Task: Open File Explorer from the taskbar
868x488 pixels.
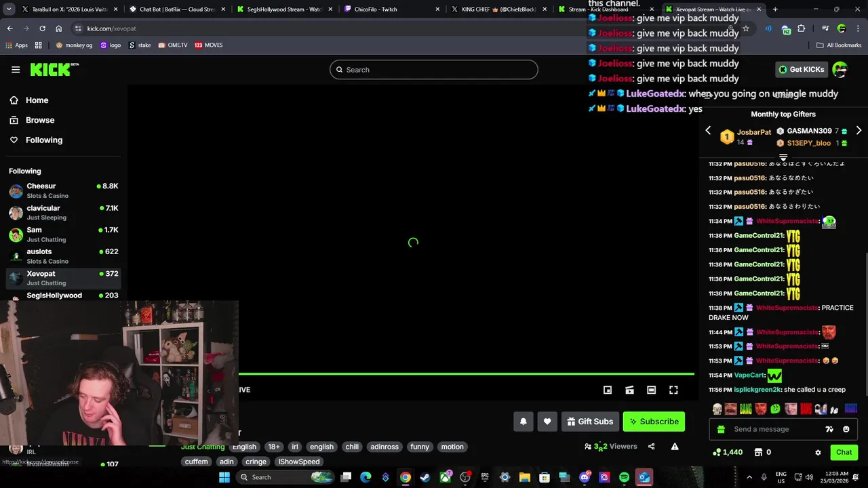Action: (524, 477)
